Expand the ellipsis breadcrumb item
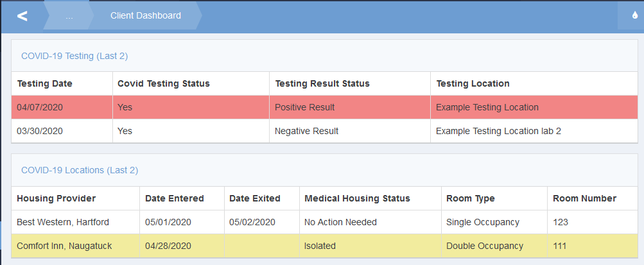The width and height of the screenshot is (644, 265). [69, 16]
